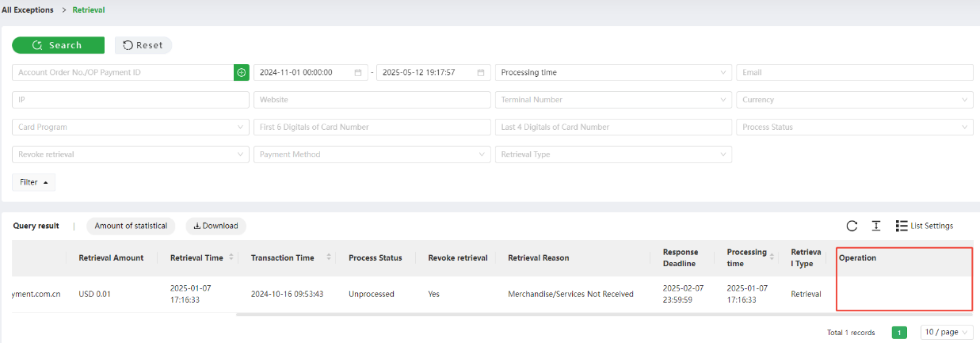The width and height of the screenshot is (980, 343).
Task: Click the Retrieval Amount column header
Action: (111, 257)
